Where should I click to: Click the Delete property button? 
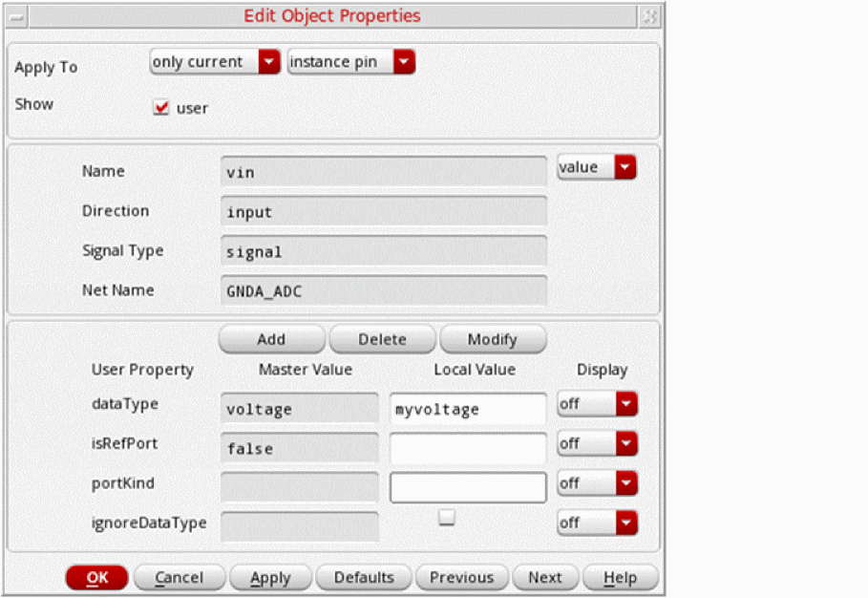[382, 339]
